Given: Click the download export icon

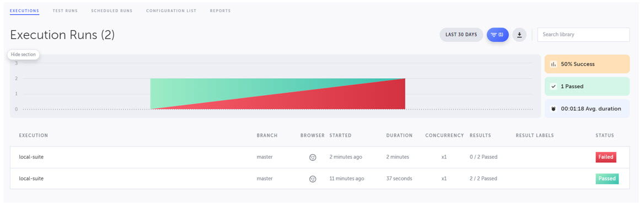Looking at the screenshot, I should coord(519,35).
